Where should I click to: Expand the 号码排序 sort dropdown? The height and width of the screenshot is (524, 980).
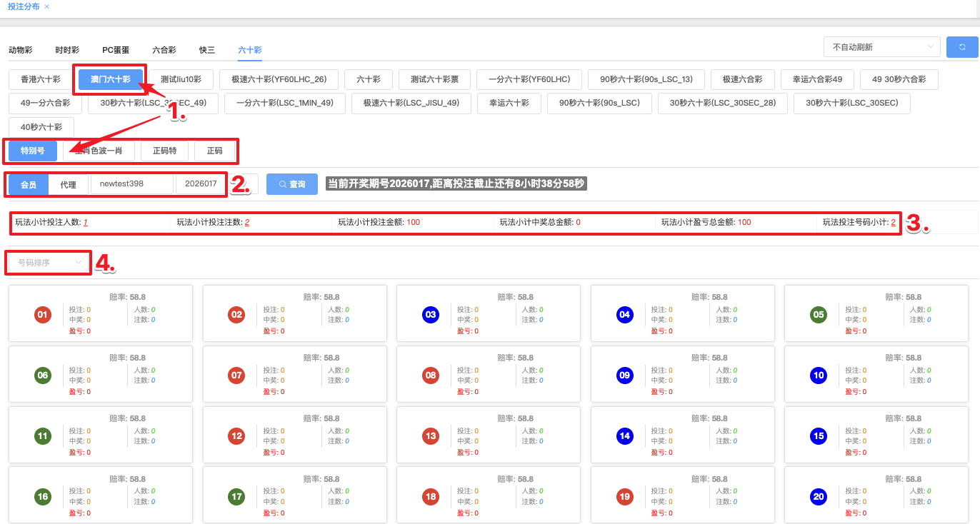click(49, 263)
